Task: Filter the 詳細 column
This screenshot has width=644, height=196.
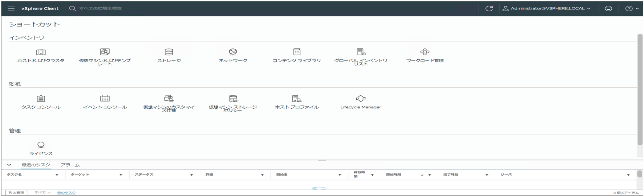Action: point(262,175)
